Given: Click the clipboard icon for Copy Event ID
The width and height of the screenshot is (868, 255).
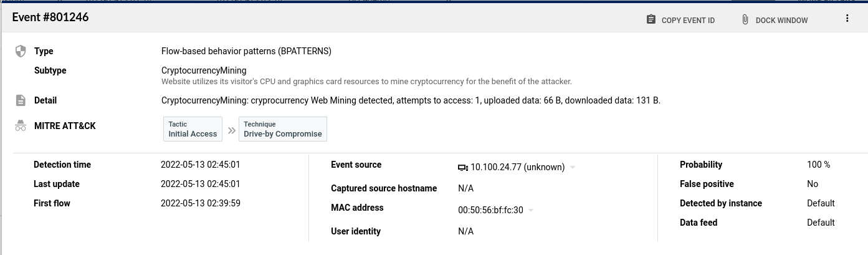Looking at the screenshot, I should pos(651,20).
